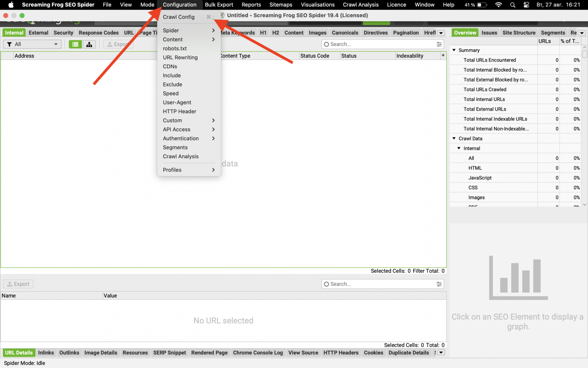The image size is (588, 368).
Task: Collapse the Crawl Data section
Action: click(x=454, y=138)
